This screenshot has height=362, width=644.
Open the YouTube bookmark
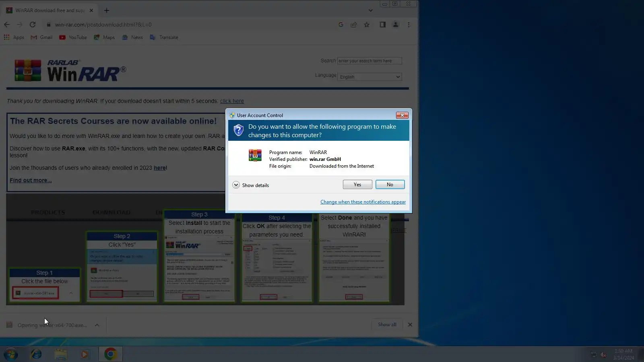click(73, 37)
